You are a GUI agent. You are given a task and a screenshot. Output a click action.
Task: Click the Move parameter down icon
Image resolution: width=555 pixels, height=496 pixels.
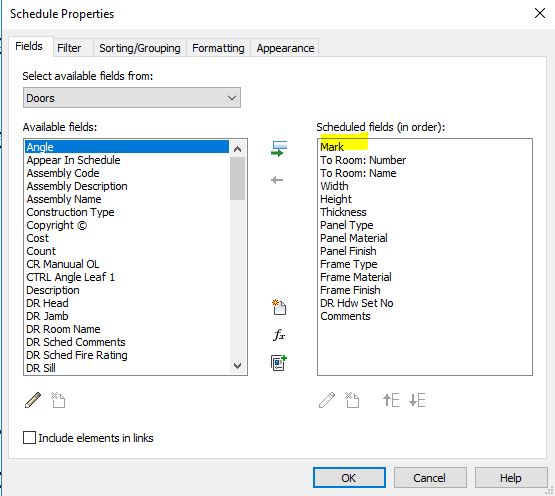coord(417,400)
